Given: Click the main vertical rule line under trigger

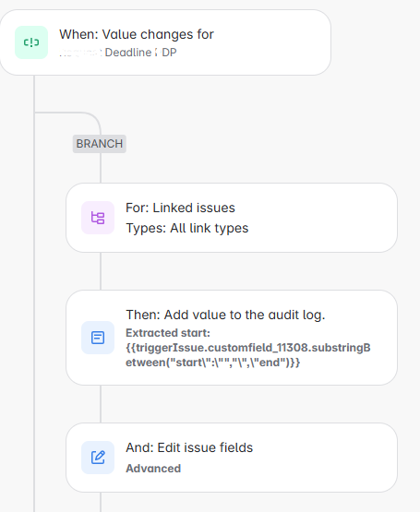Looking at the screenshot, I should point(34,294).
